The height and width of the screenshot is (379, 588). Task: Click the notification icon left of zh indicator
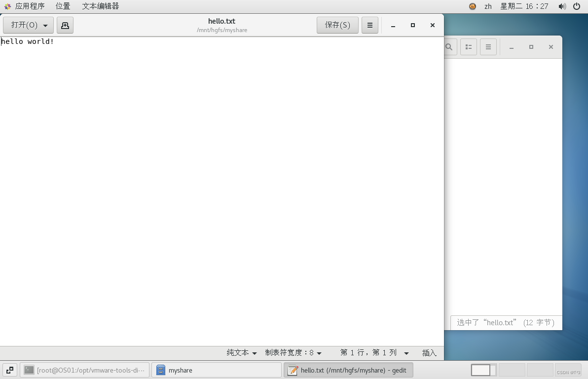point(472,6)
